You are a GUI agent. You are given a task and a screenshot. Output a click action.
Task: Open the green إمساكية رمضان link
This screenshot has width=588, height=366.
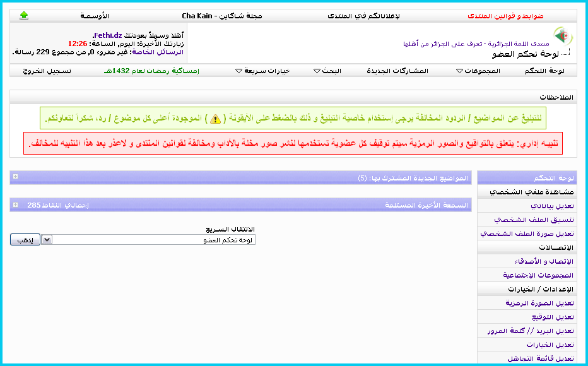[151, 71]
